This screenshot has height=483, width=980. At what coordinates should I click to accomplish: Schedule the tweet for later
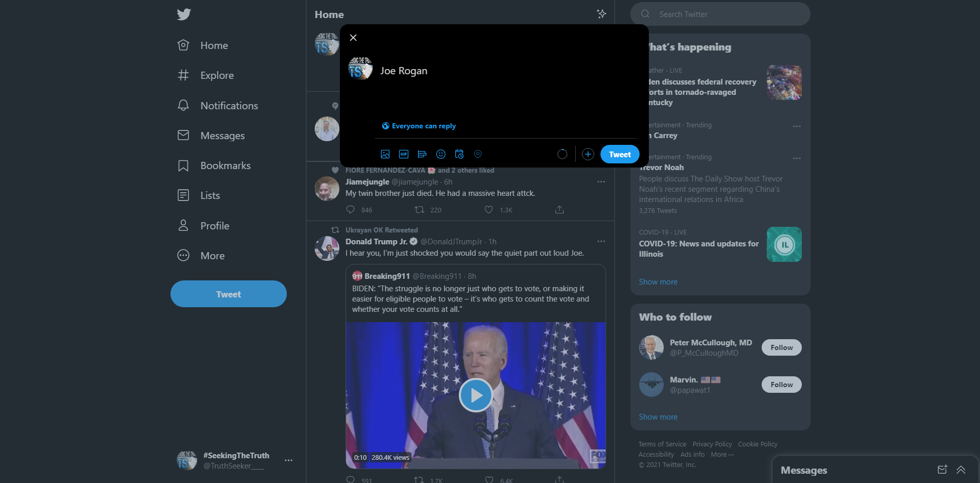click(459, 154)
